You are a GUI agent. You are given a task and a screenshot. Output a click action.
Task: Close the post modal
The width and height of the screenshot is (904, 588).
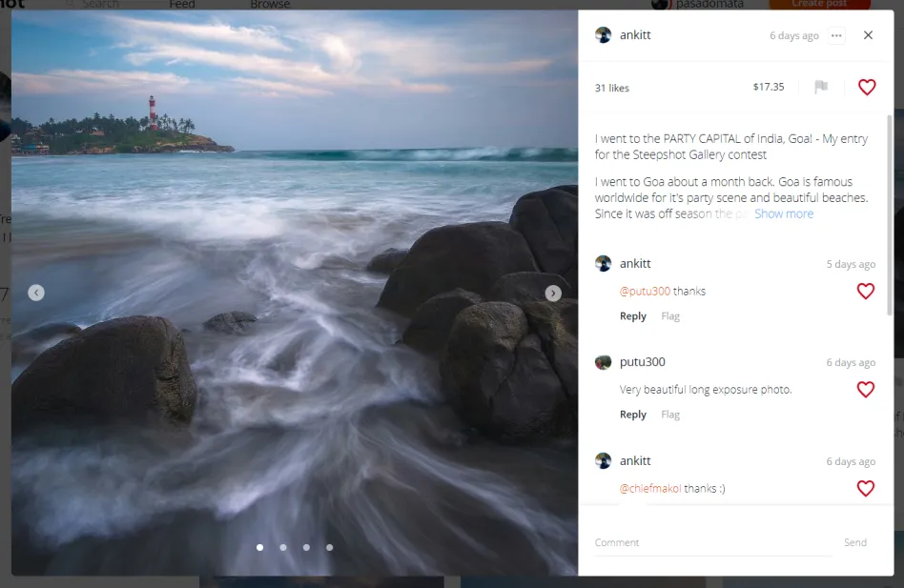[x=869, y=35]
